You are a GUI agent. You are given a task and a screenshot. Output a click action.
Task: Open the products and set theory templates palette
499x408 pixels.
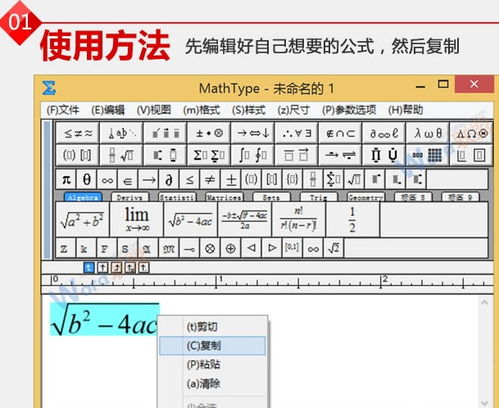(x=384, y=155)
